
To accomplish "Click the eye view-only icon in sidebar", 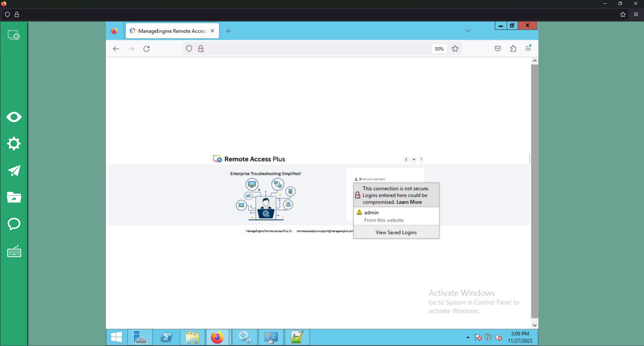I will 14,117.
